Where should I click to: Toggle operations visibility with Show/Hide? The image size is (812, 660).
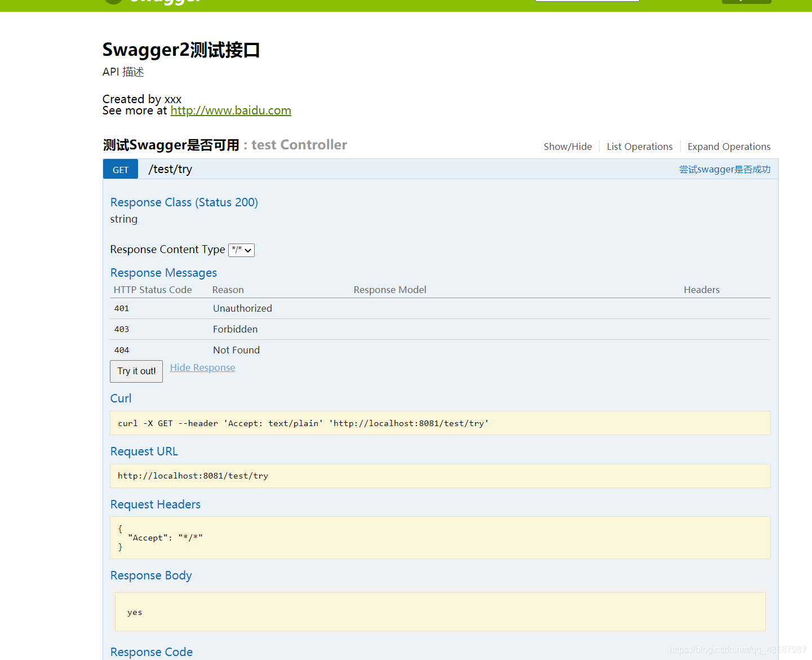tap(567, 146)
